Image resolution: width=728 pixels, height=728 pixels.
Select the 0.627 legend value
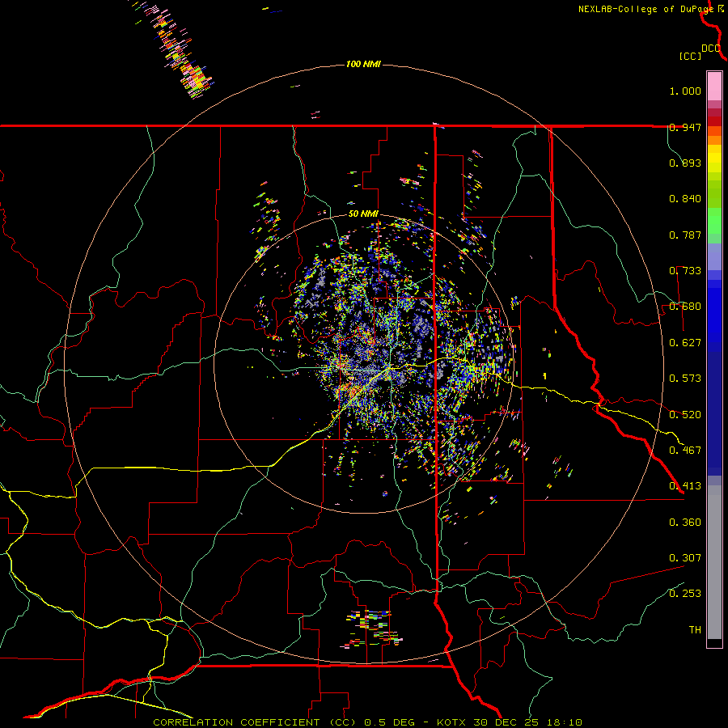point(685,343)
